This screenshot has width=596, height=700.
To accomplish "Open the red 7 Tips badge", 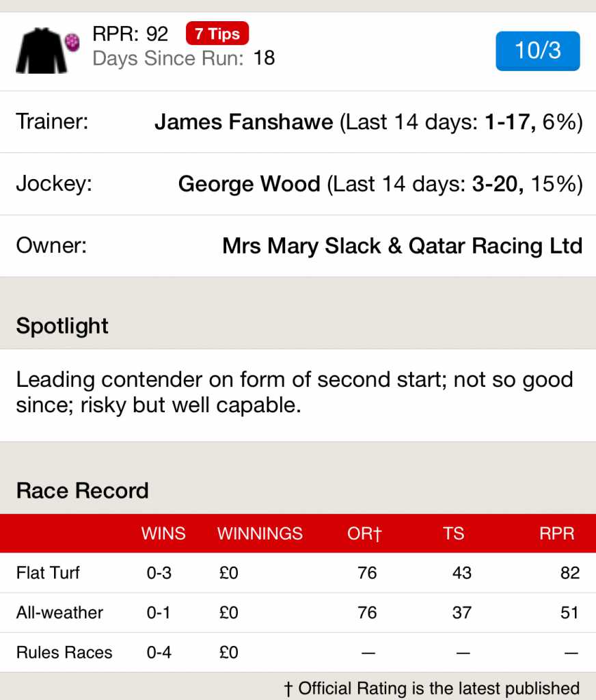I will (217, 33).
